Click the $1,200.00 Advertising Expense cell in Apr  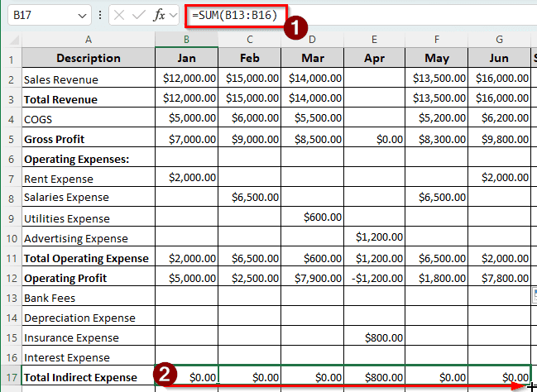coord(374,237)
